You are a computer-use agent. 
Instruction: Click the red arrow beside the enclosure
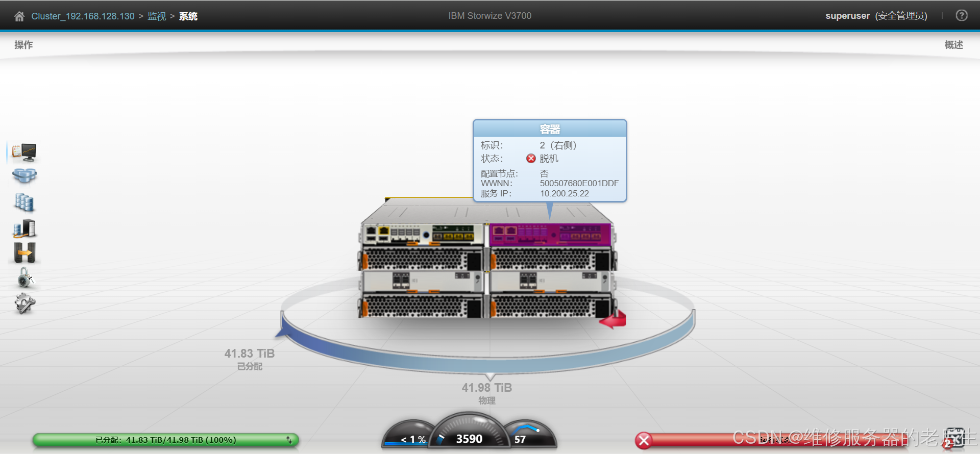click(x=614, y=320)
